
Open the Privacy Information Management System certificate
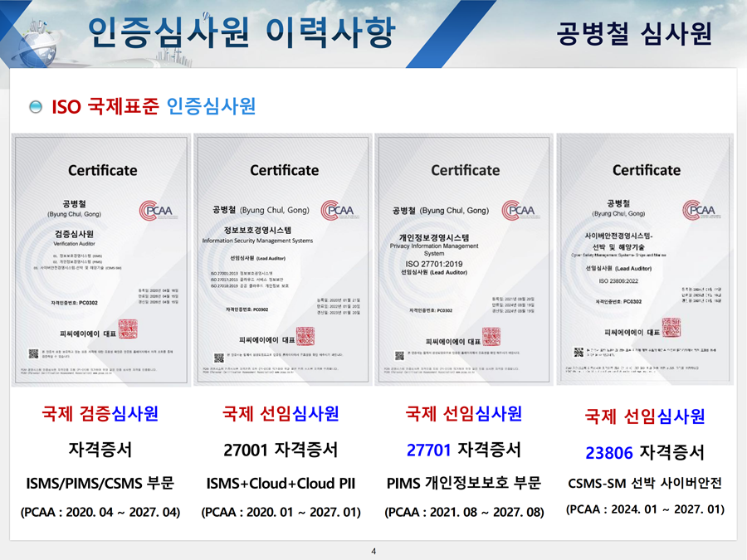465,258
